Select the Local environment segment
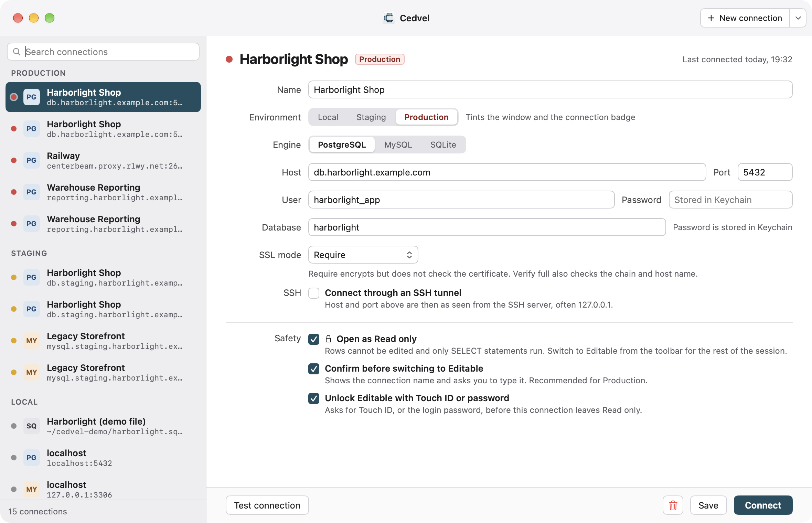812x523 pixels. click(328, 117)
